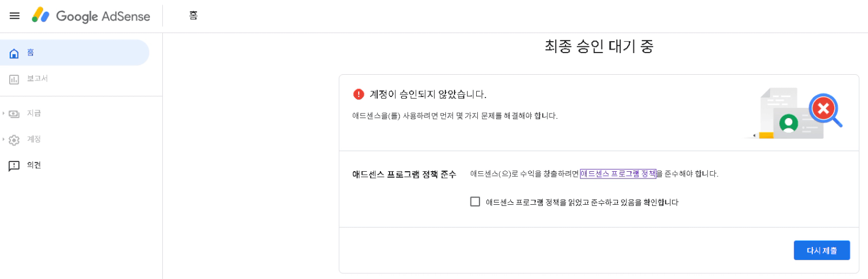The height and width of the screenshot is (279, 868).
Task: Click the 보고서 reports chart icon
Action: coord(14,79)
